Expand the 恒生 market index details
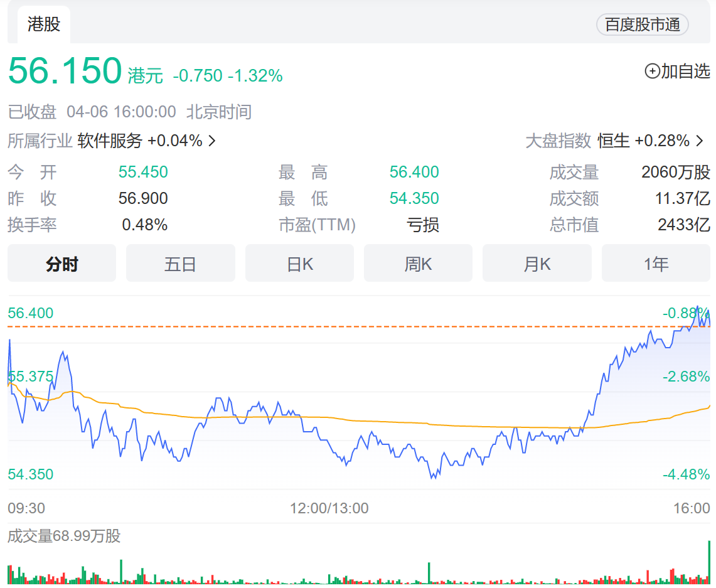716x588 pixels. click(x=613, y=141)
